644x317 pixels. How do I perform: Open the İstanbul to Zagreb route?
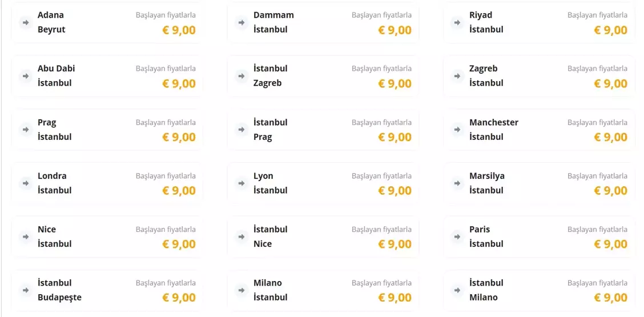(323, 76)
